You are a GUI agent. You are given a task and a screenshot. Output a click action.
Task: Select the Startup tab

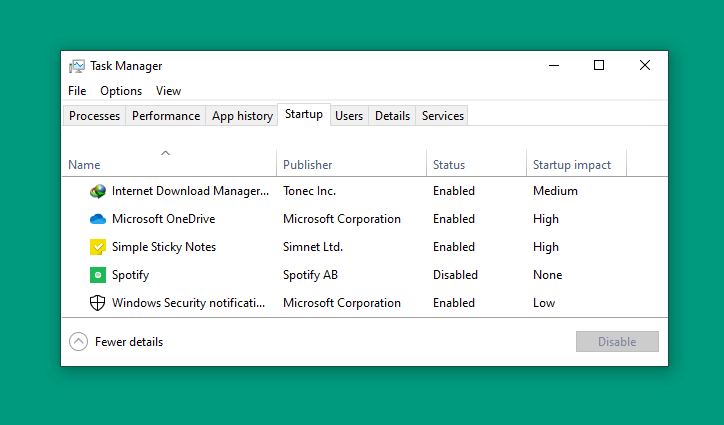(304, 114)
